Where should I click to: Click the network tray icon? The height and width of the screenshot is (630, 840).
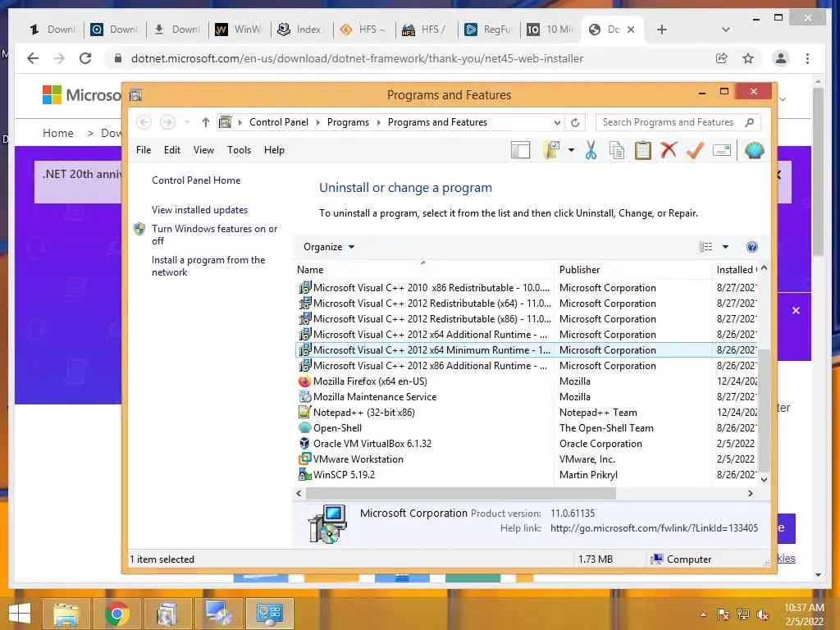click(x=743, y=614)
